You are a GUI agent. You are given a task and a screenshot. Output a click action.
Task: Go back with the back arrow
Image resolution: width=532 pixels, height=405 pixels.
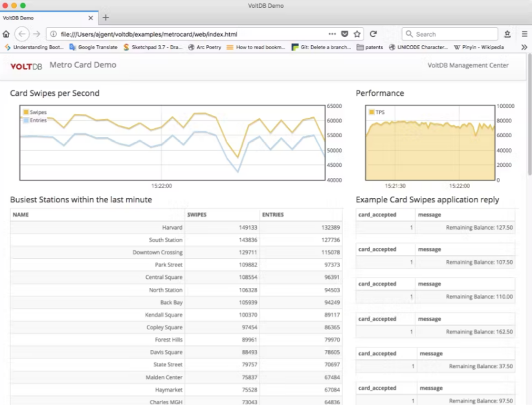click(x=22, y=34)
